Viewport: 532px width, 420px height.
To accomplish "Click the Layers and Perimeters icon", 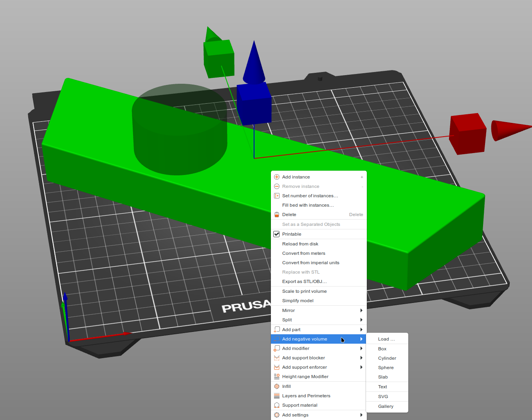I will point(277,396).
